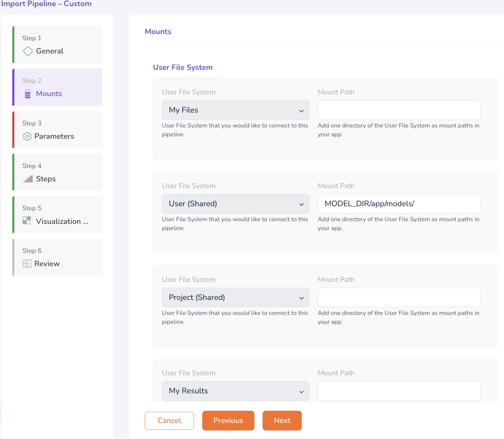The height and width of the screenshot is (439, 504).
Task: Click the Review list icon
Action: tap(27, 264)
